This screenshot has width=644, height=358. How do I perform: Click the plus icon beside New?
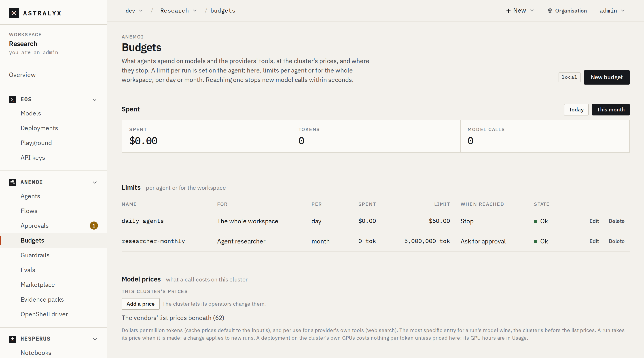(x=508, y=11)
